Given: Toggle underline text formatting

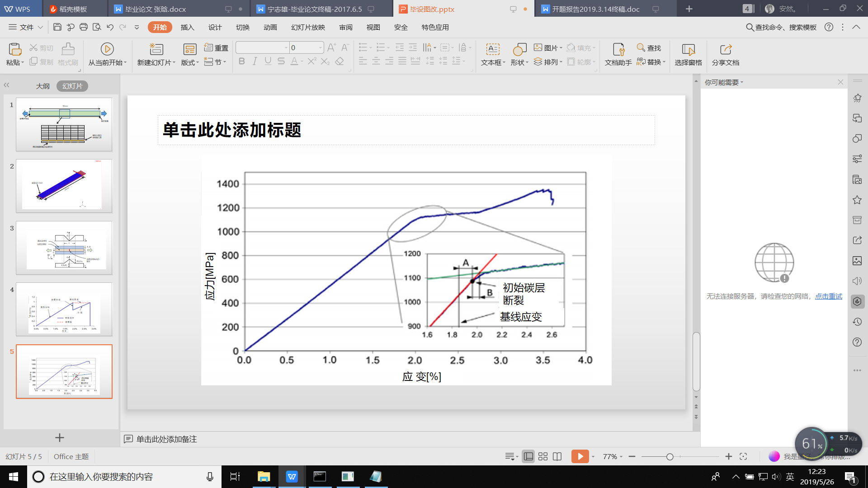Looking at the screenshot, I should [x=268, y=61].
